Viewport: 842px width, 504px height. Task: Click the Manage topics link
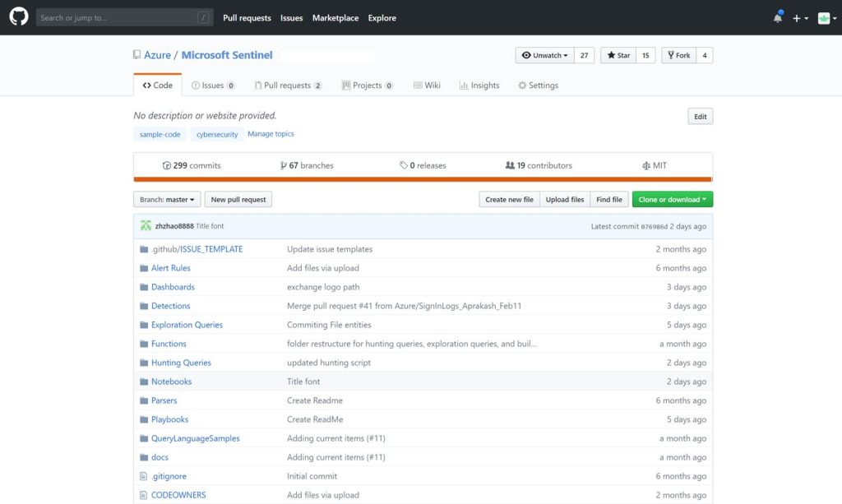pyautogui.click(x=271, y=134)
